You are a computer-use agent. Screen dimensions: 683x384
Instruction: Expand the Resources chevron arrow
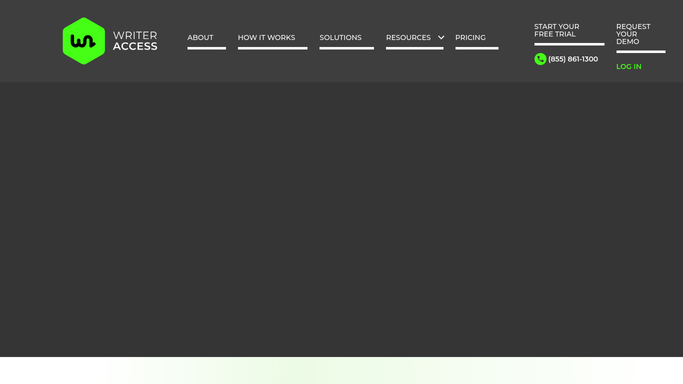click(441, 37)
